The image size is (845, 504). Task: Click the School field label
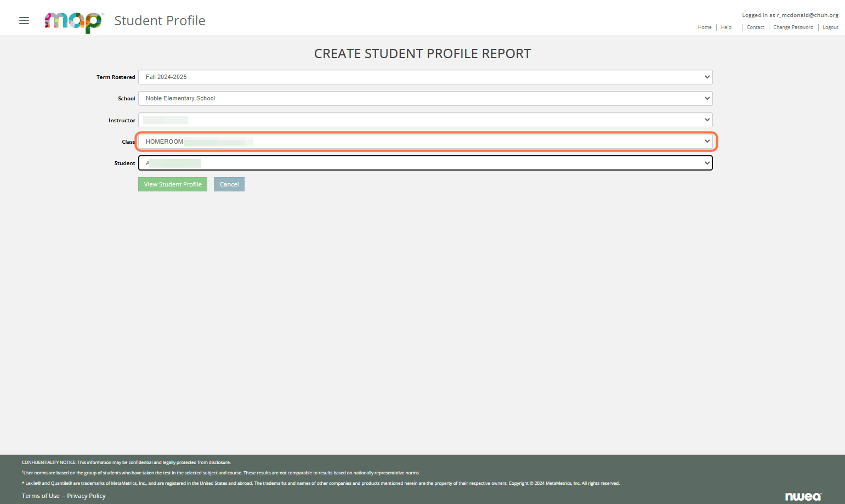click(x=127, y=99)
